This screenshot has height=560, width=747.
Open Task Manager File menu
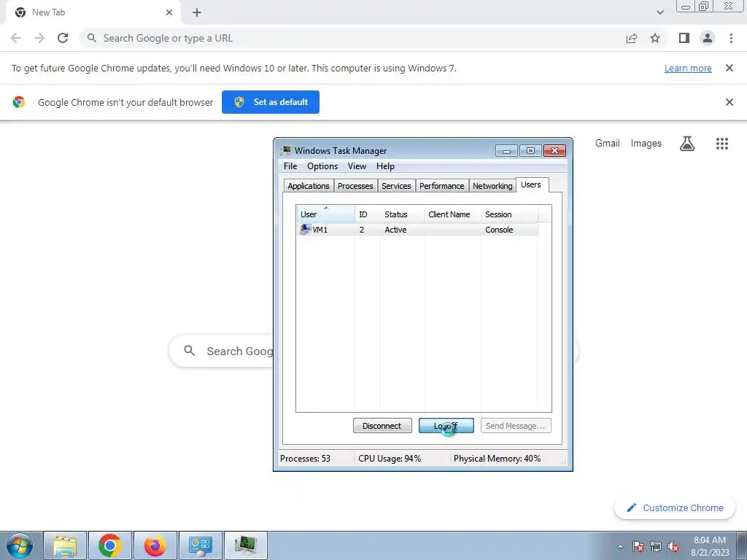[290, 166]
